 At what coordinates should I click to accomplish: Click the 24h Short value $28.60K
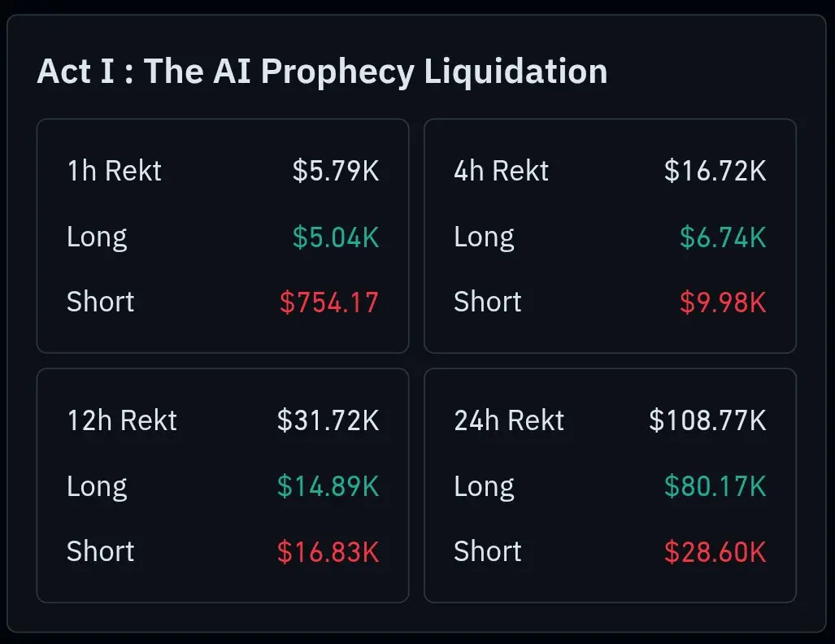[715, 552]
